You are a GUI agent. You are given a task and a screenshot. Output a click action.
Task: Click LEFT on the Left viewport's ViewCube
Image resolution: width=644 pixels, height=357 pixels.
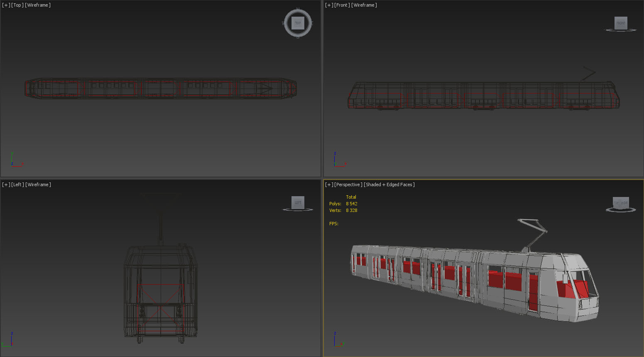[x=298, y=202]
